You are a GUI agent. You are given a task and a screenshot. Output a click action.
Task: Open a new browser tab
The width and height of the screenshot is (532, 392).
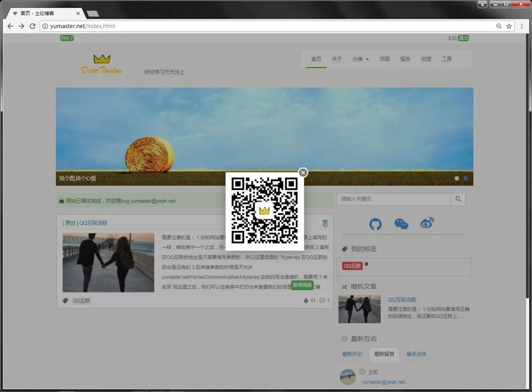click(x=93, y=14)
